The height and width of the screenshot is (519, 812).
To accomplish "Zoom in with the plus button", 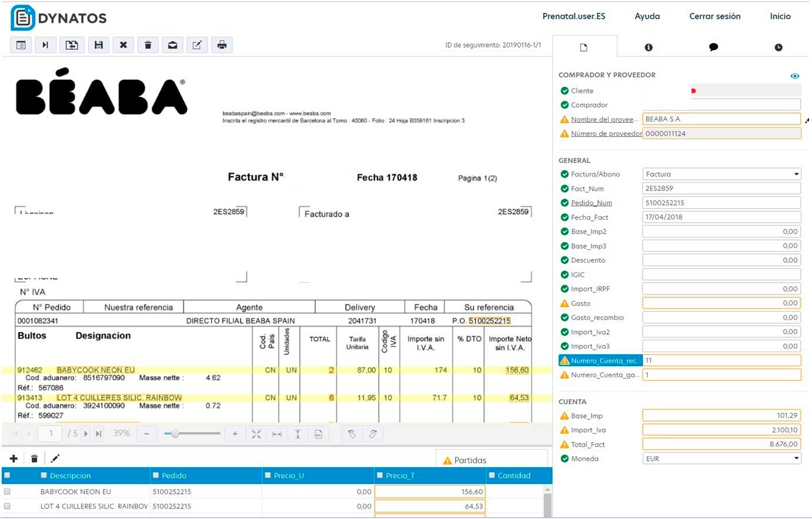I will pos(235,434).
